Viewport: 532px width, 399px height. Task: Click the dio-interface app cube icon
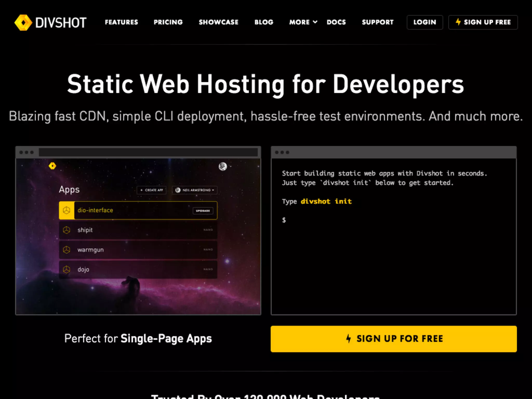pyautogui.click(x=66, y=210)
